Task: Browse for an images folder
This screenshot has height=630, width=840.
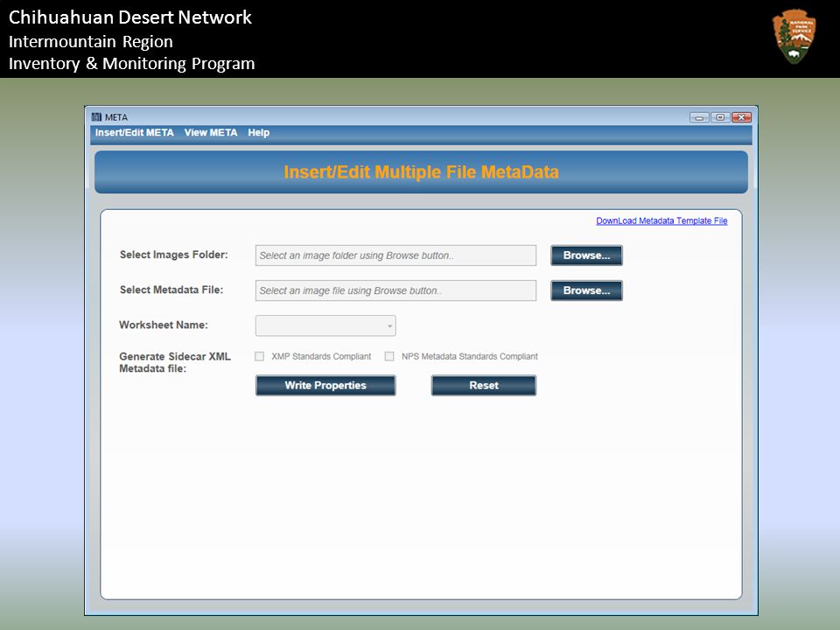Action: coord(586,255)
